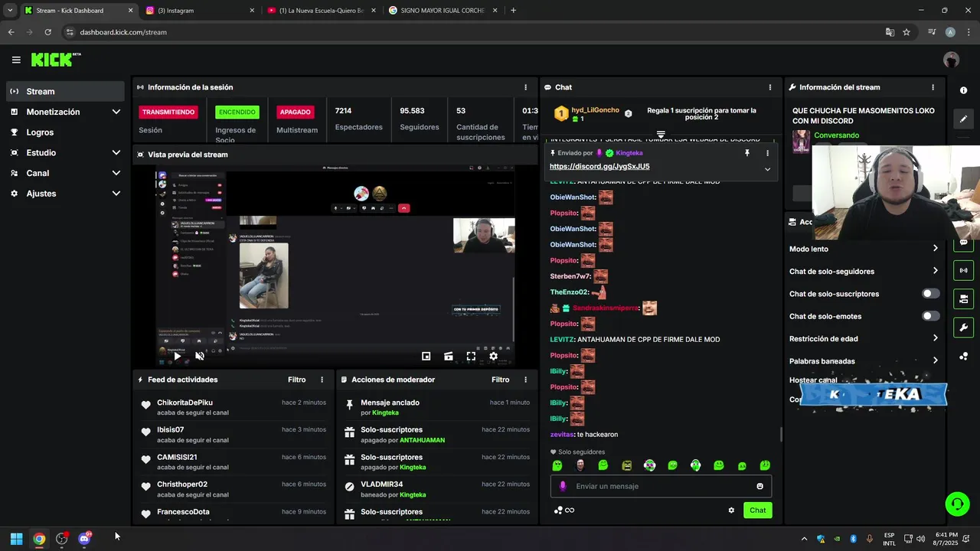Open the user profile avatar menu
This screenshot has width=980, height=551.
click(951, 60)
